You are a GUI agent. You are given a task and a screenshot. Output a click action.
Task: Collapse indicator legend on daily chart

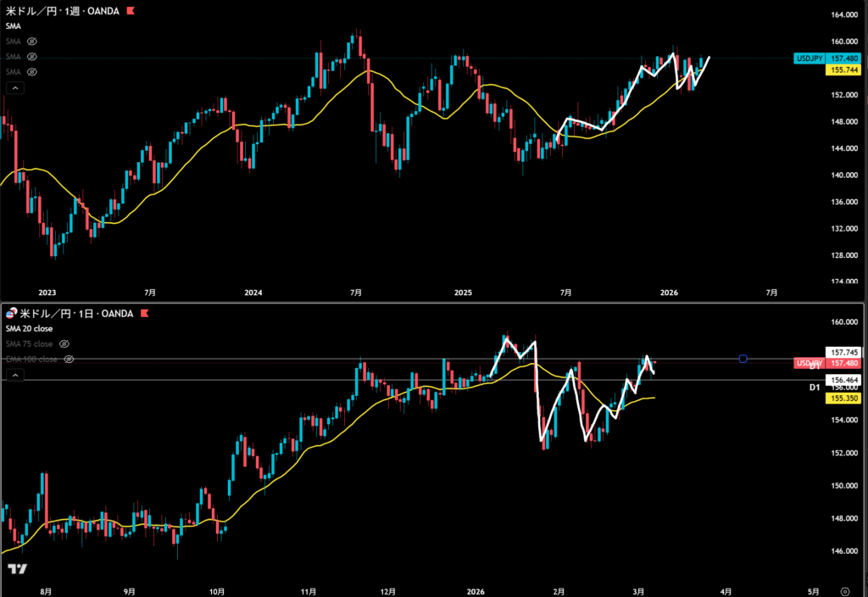16,375
